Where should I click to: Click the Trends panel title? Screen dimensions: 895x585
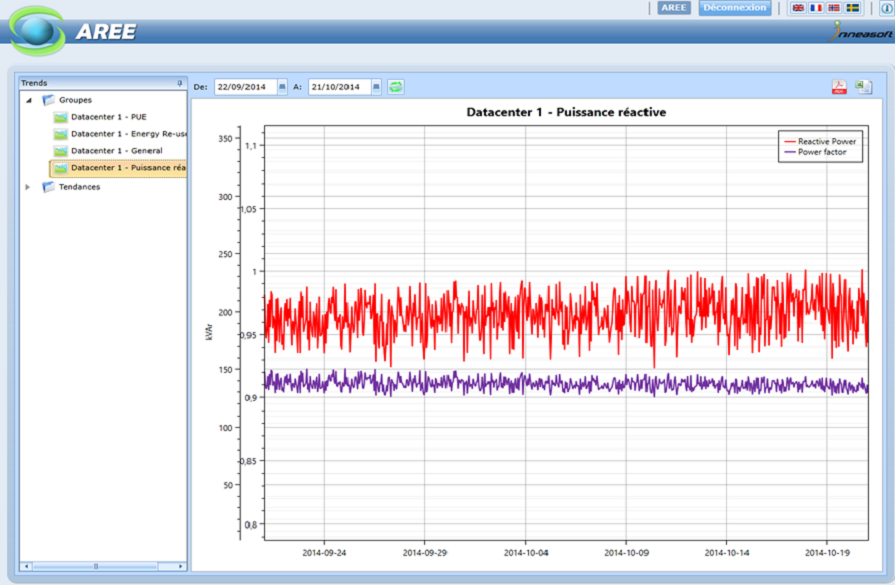[34, 83]
